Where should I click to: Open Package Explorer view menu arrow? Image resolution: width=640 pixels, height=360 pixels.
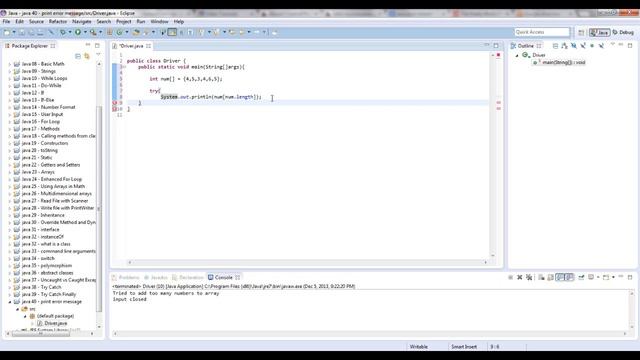tap(98, 55)
